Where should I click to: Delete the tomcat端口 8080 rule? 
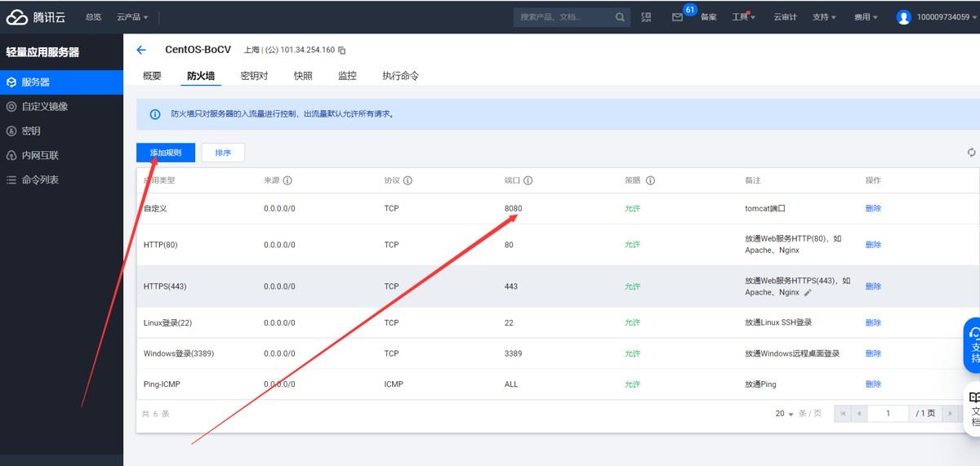click(873, 209)
